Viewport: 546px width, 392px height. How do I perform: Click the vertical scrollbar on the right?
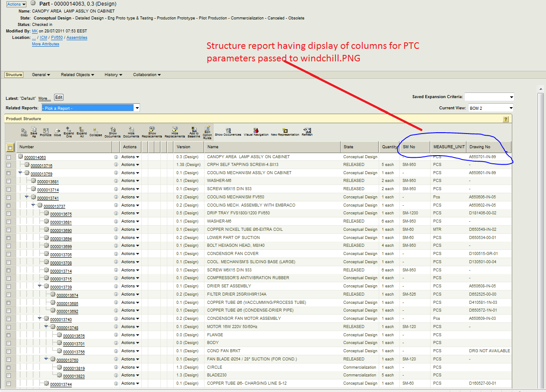pyautogui.click(x=540, y=238)
